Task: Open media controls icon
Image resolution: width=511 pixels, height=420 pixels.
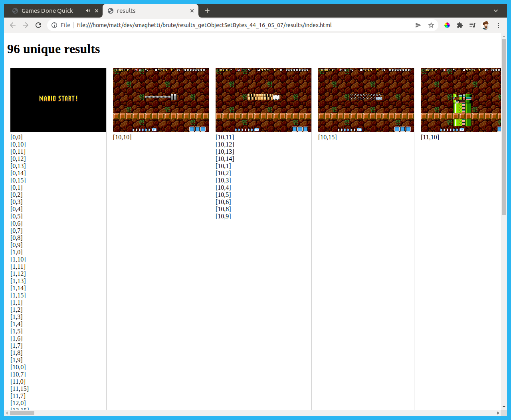Action: click(473, 25)
